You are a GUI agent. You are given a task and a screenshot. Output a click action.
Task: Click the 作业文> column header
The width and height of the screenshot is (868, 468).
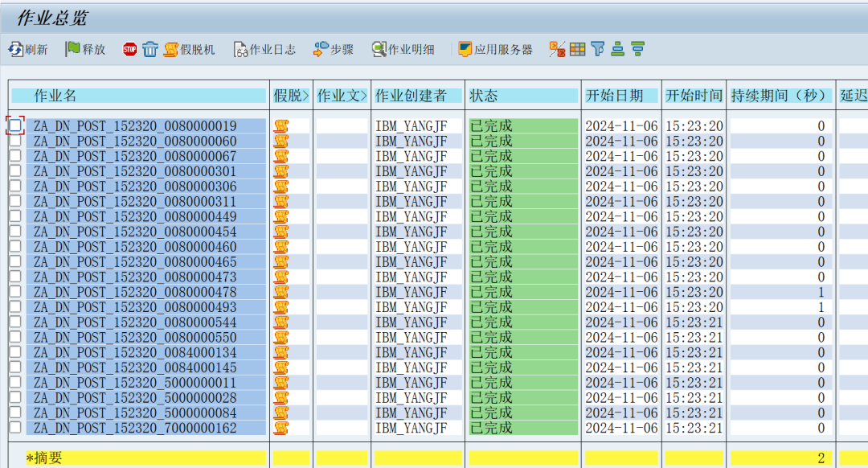click(342, 96)
